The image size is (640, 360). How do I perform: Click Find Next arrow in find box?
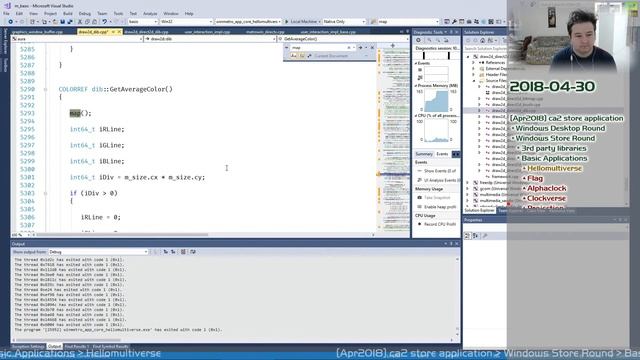360,48
